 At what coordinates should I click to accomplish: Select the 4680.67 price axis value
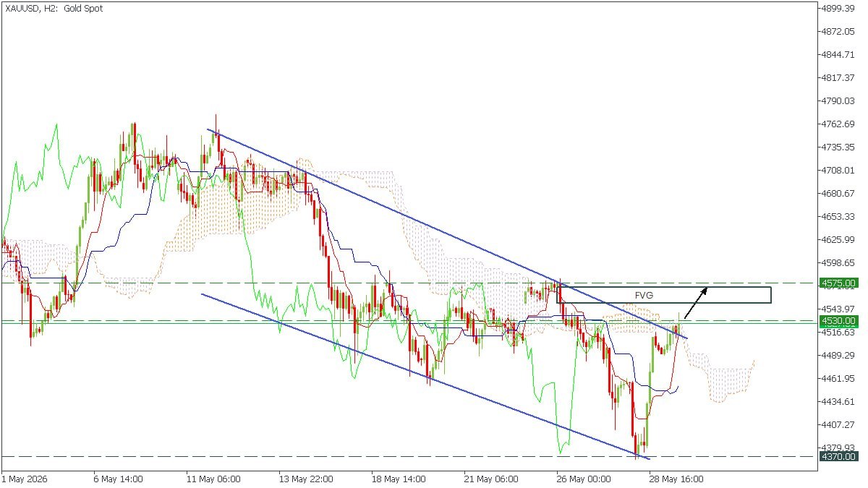[839, 194]
